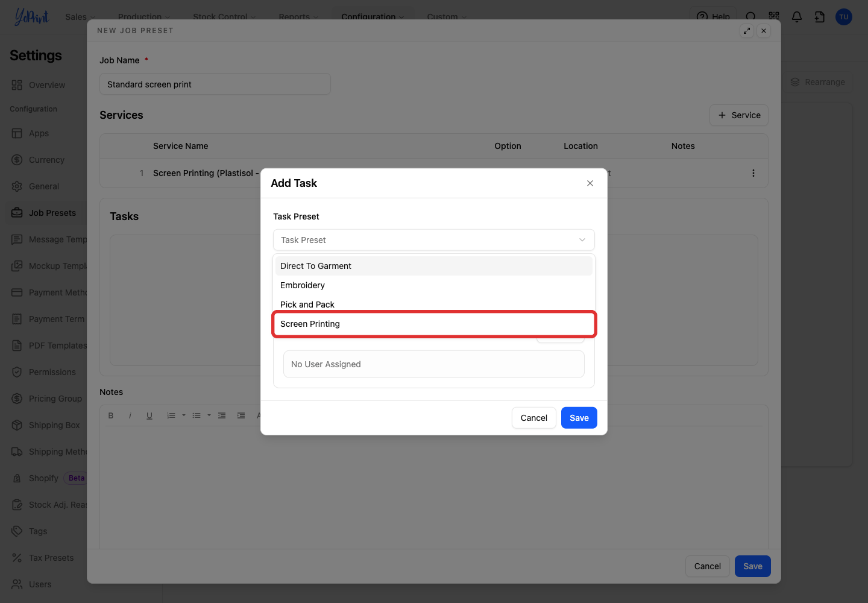Insert bulleted list in Notes

coord(197,415)
